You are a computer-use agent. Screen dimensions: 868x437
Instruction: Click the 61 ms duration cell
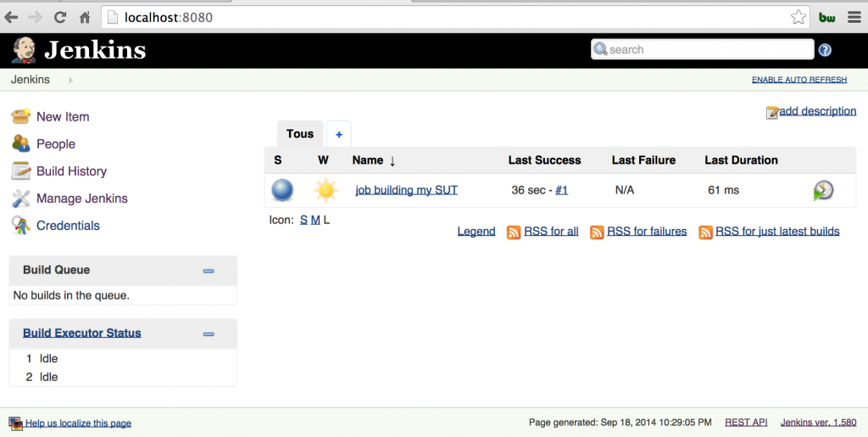point(723,190)
